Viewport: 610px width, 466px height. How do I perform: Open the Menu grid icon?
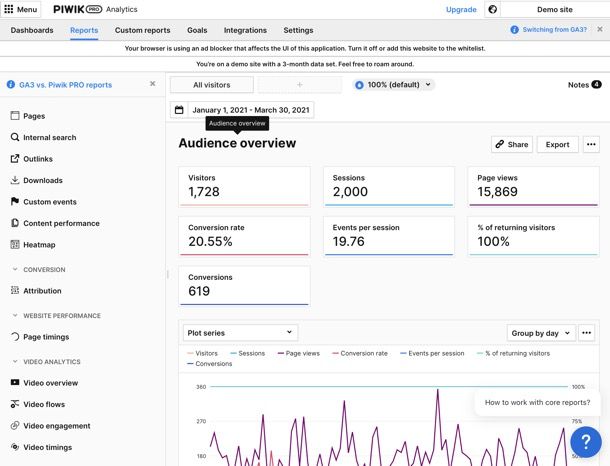pyautogui.click(x=9, y=9)
